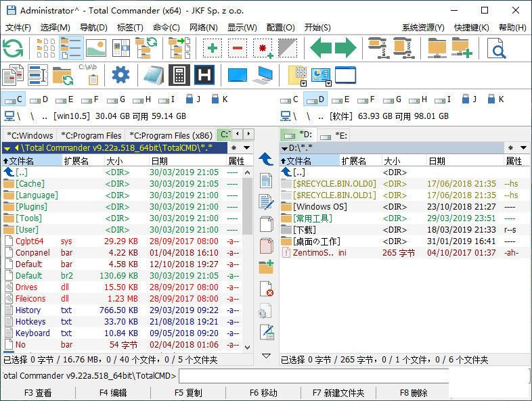The image size is (532, 401).
Task: Open FTP connect folder icon
Action: pos(437,49)
